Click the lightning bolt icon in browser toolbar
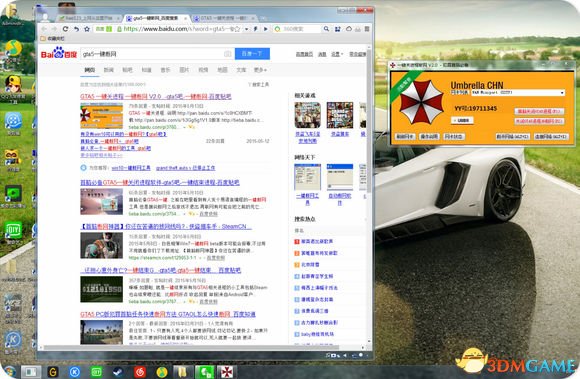This screenshot has height=379, width=580. click(x=255, y=29)
